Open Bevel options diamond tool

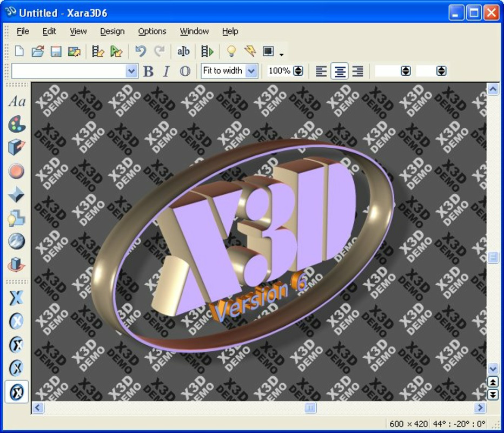[17, 194]
